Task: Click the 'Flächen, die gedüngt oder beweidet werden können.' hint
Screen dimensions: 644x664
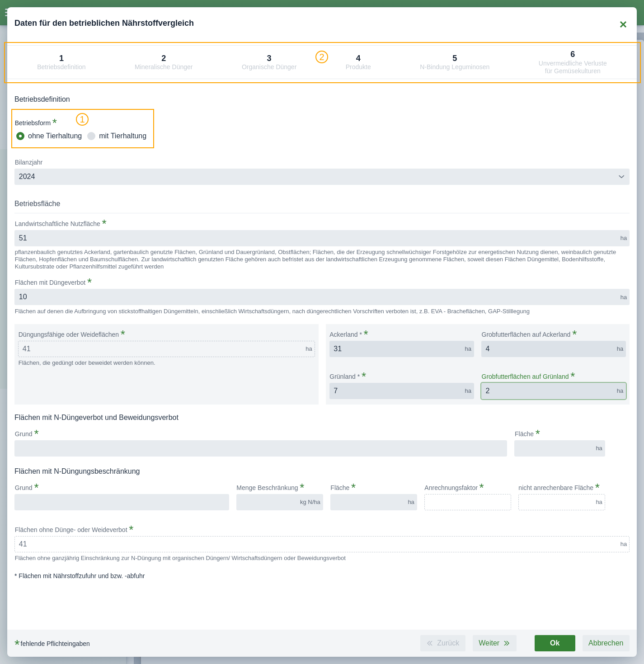Action: click(87, 363)
